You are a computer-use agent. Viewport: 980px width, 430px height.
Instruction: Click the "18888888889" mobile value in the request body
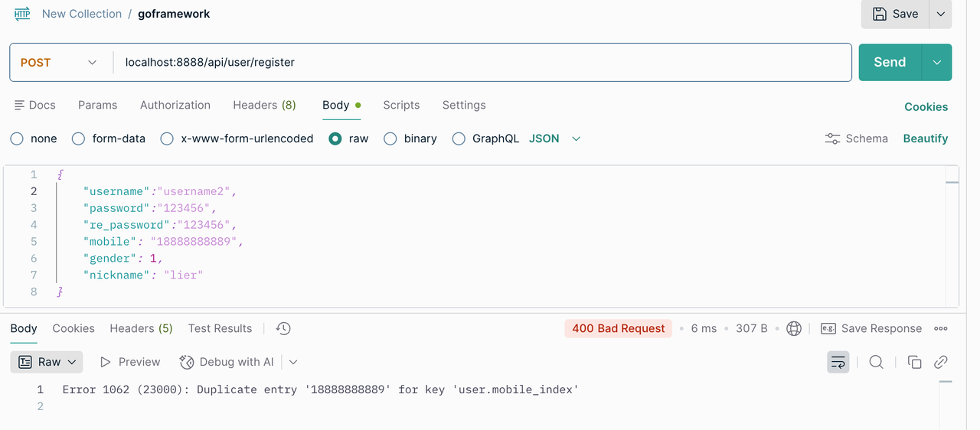tap(195, 242)
